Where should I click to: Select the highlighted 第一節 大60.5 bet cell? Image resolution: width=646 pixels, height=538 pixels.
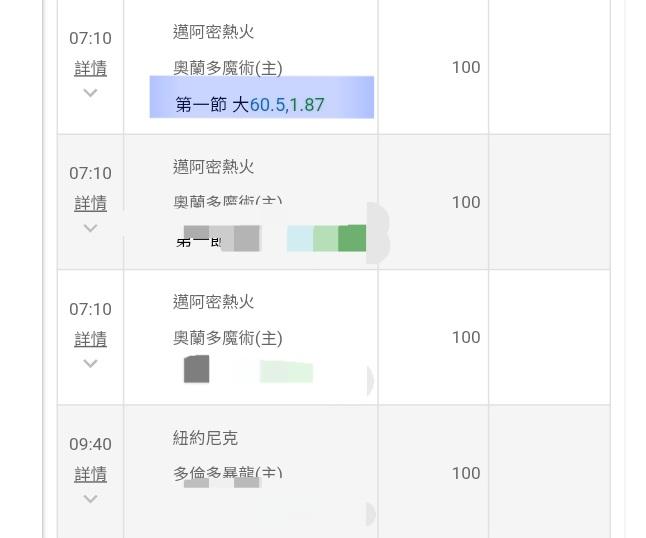coord(261,97)
